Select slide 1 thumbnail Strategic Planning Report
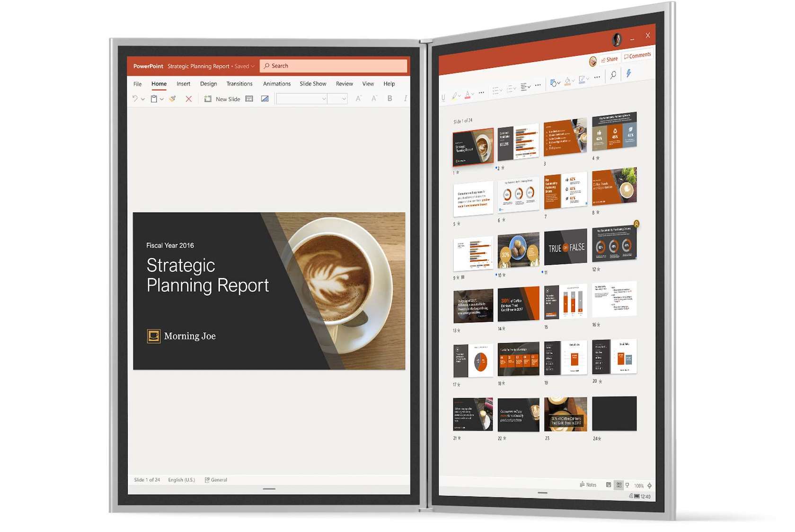 tap(473, 147)
